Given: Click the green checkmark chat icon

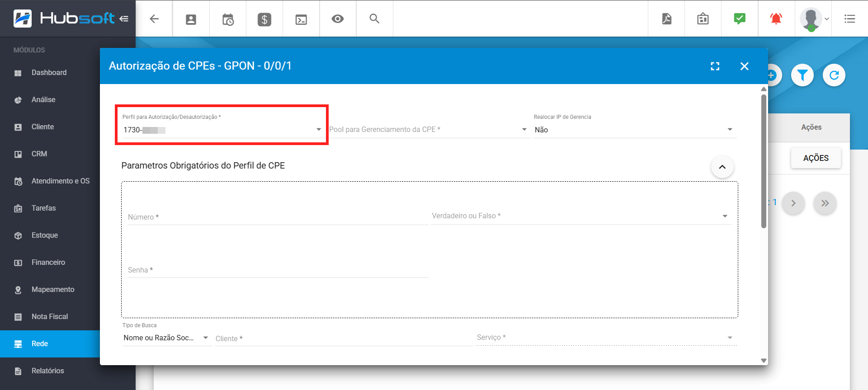Looking at the screenshot, I should tap(740, 19).
